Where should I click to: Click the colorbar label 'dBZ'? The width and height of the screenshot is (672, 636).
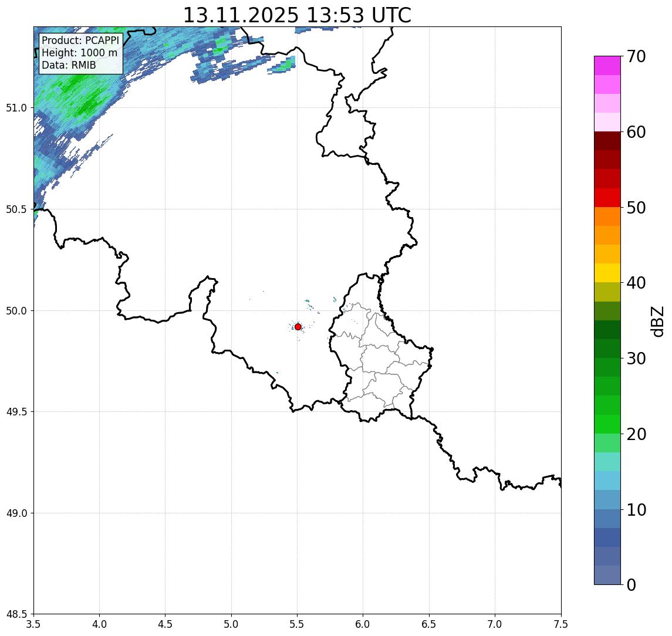tap(657, 321)
